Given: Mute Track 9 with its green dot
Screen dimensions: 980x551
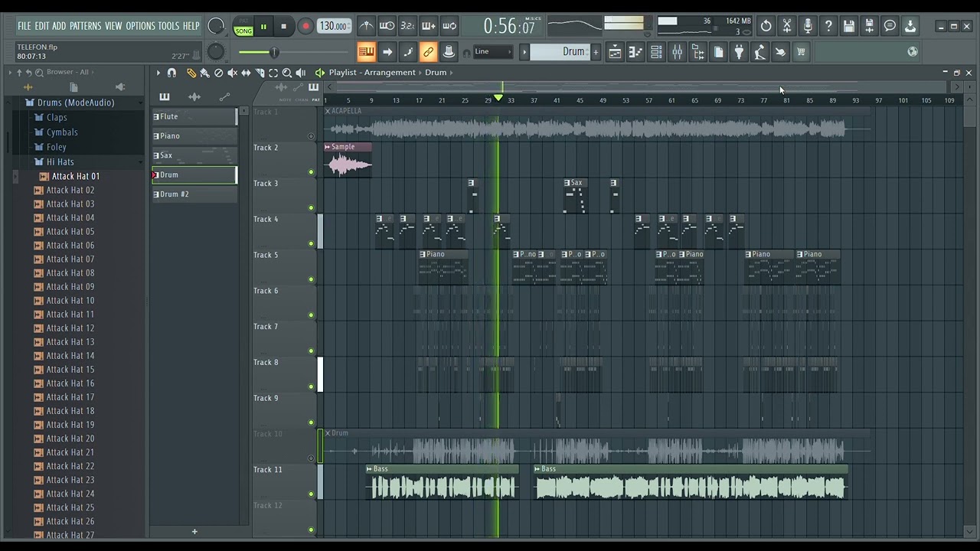Looking at the screenshot, I should 311,422.
